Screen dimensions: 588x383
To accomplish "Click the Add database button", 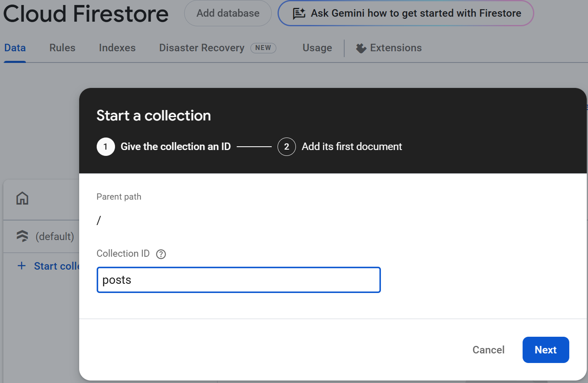I will [x=228, y=13].
